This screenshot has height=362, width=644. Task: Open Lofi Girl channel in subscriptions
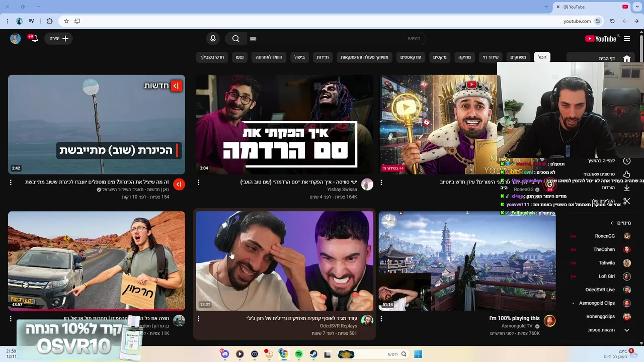600,276
